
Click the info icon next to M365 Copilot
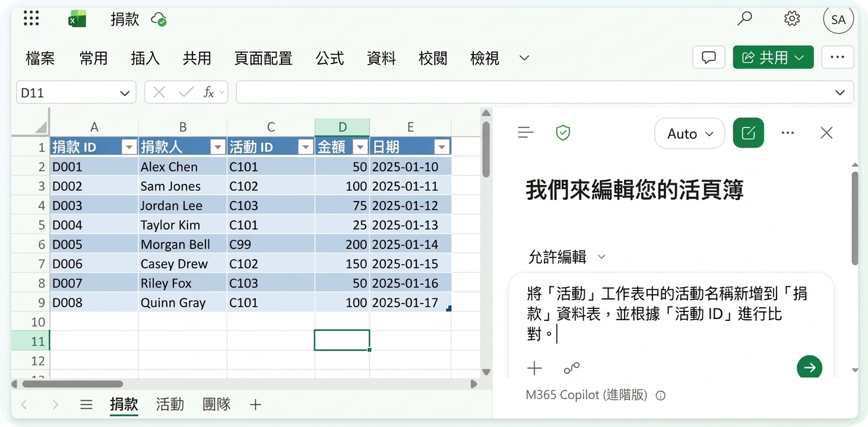tap(660, 396)
